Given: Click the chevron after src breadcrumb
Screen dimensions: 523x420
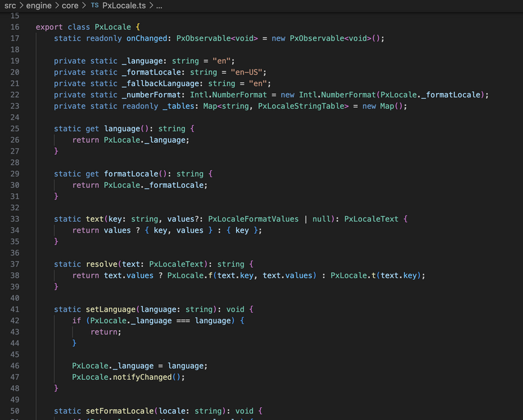Looking at the screenshot, I should (21, 5).
